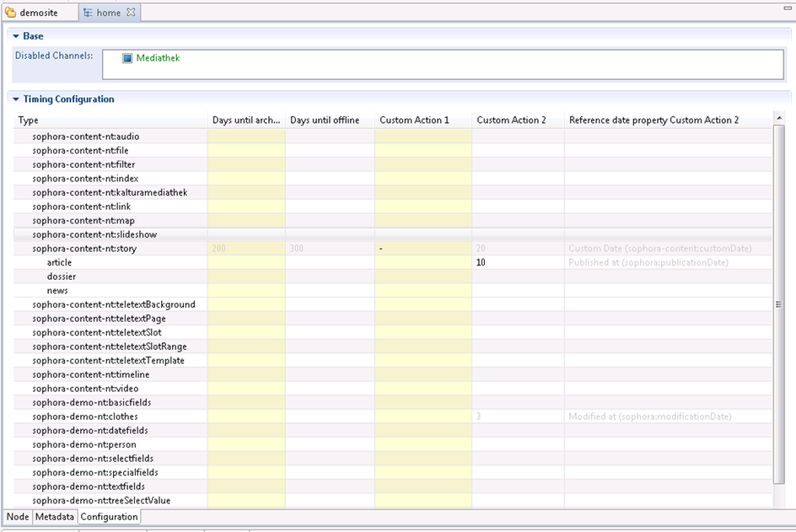This screenshot has height=532, width=796.
Task: Select Mediathek in Disabled Channels
Action: (158, 58)
